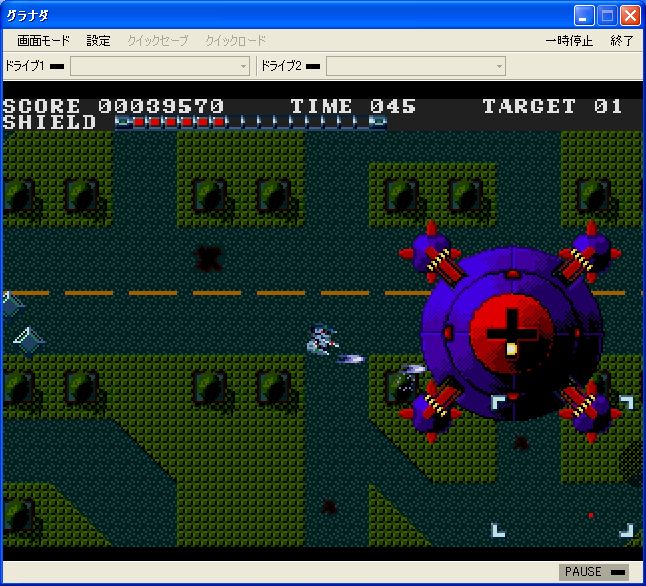Image resolution: width=646 pixels, height=586 pixels.
Task: Exit the emulator via 終了
Action: coord(622,41)
